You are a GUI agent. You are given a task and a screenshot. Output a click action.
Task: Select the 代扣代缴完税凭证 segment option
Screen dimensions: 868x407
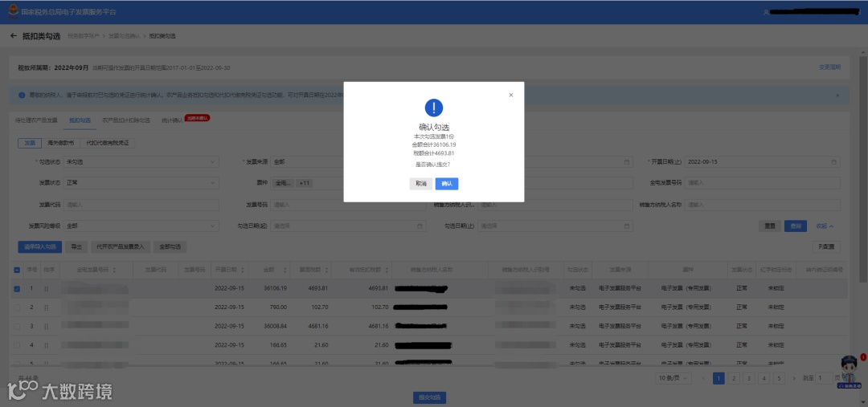coord(108,143)
